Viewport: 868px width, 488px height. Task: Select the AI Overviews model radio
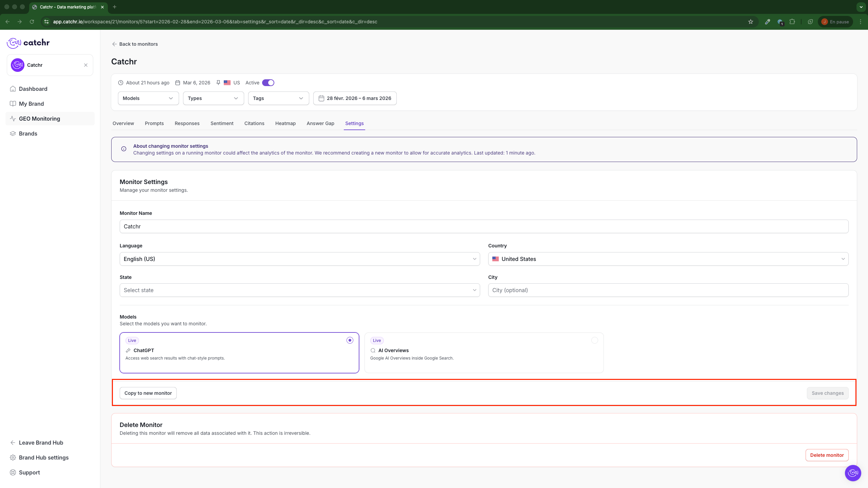(x=594, y=340)
